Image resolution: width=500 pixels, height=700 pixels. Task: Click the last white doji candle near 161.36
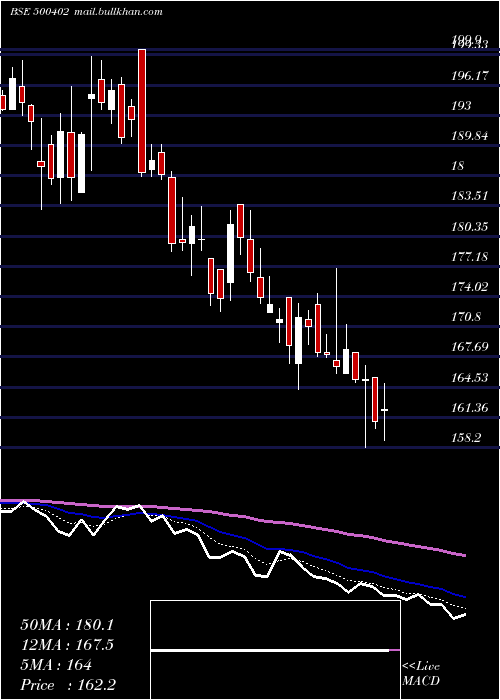pyautogui.click(x=384, y=409)
